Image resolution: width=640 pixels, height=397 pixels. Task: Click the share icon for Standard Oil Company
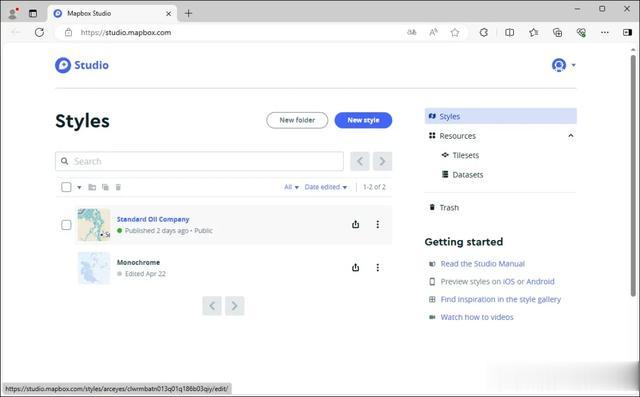pos(356,224)
